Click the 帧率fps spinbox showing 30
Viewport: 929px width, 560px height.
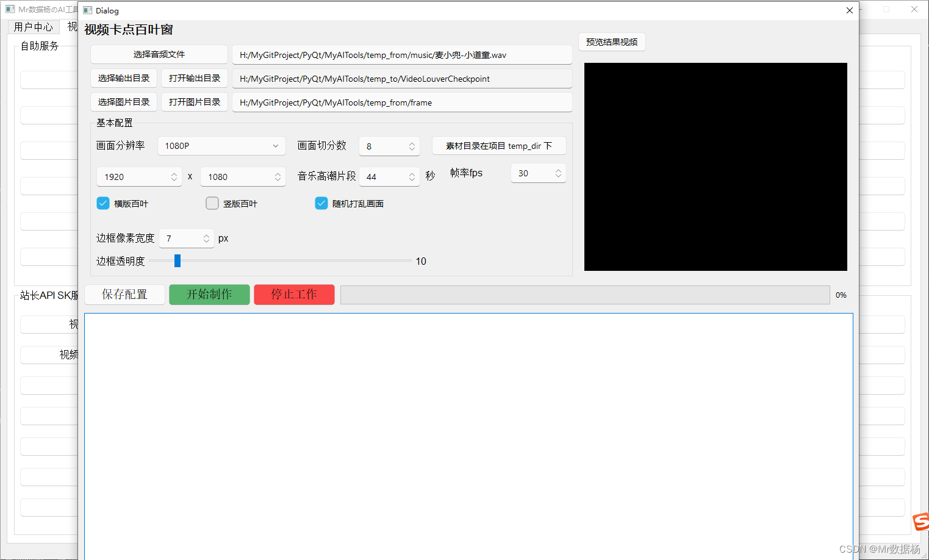[539, 173]
